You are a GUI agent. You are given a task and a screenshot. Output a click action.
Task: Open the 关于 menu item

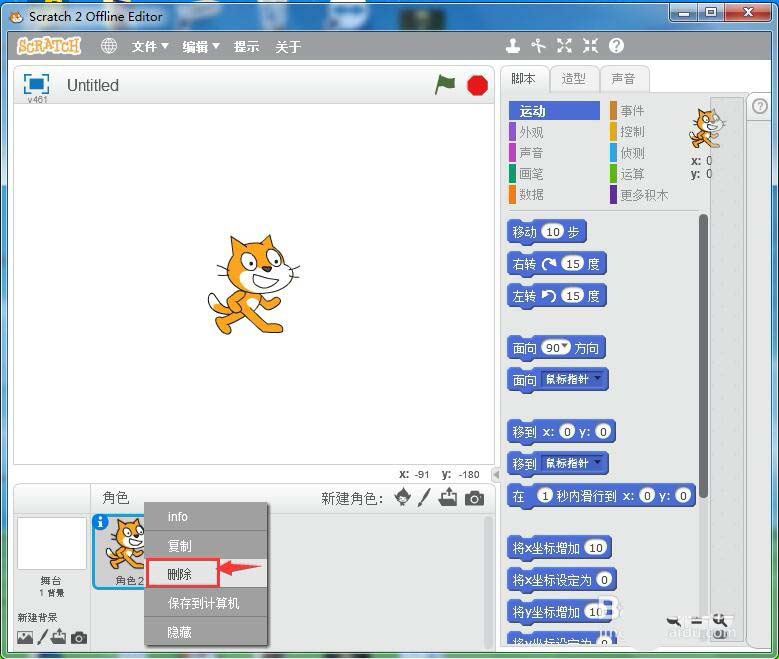(288, 47)
